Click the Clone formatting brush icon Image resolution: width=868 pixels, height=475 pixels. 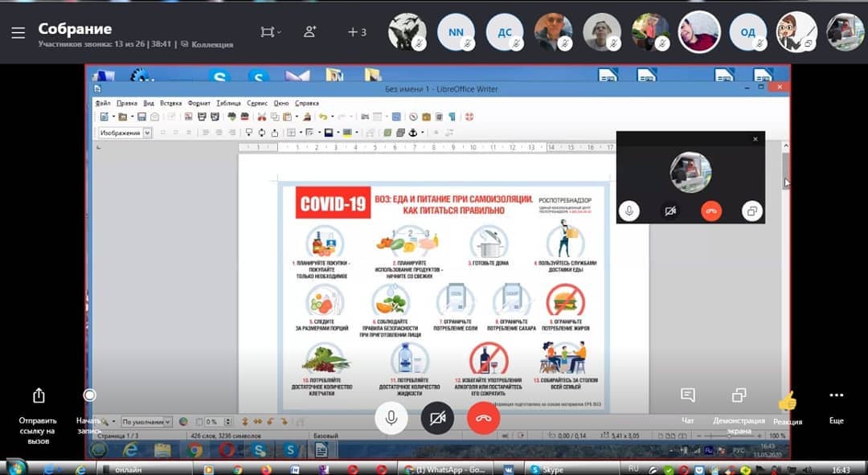coord(307,117)
